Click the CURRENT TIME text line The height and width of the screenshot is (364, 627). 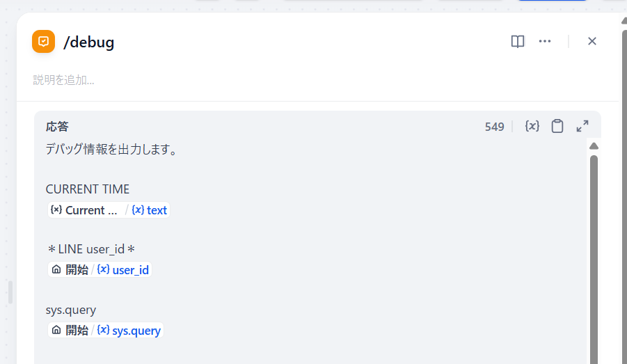tap(88, 189)
